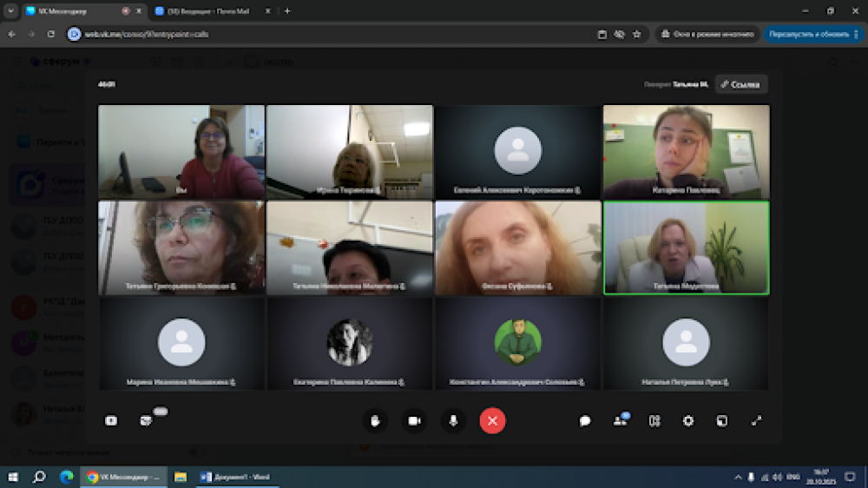Show hidden system tray icons
The width and height of the screenshot is (868, 488).
738,477
